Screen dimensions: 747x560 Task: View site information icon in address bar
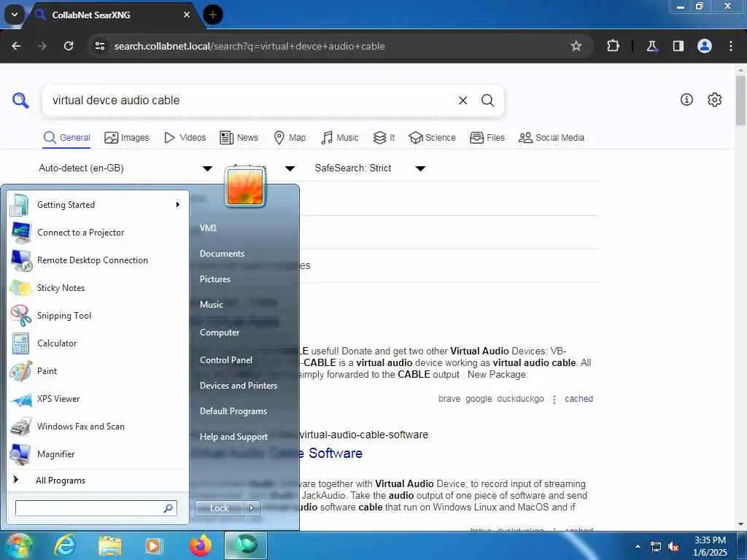click(x=99, y=46)
